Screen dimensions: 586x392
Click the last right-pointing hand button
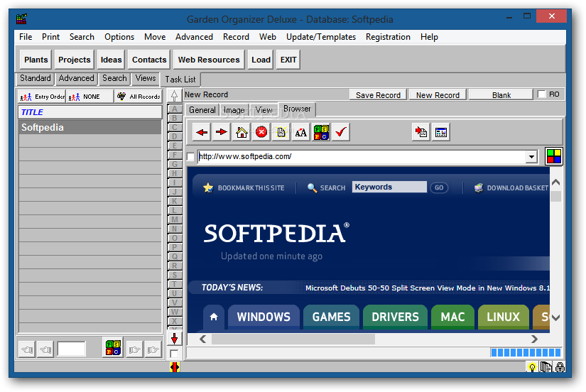[x=153, y=350]
